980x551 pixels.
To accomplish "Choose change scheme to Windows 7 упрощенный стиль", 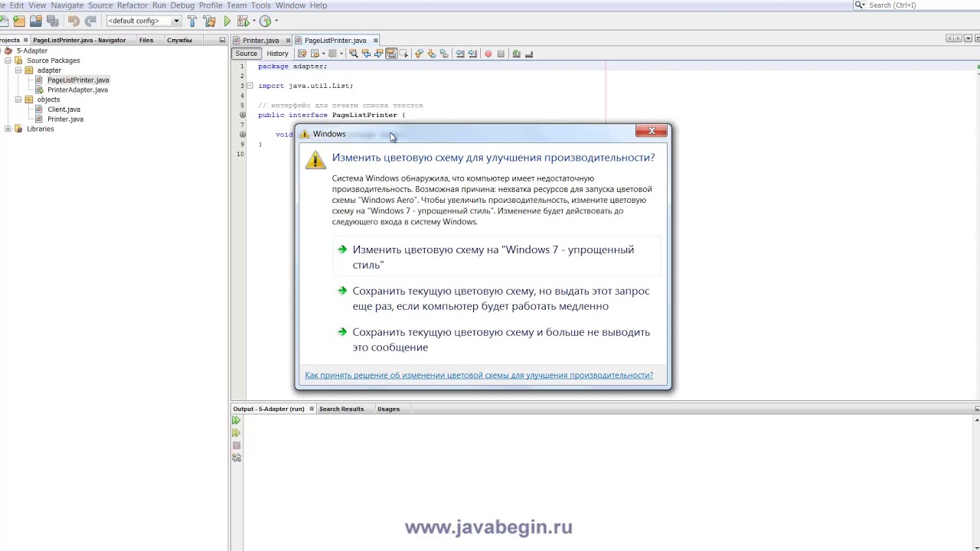I will click(x=496, y=257).
